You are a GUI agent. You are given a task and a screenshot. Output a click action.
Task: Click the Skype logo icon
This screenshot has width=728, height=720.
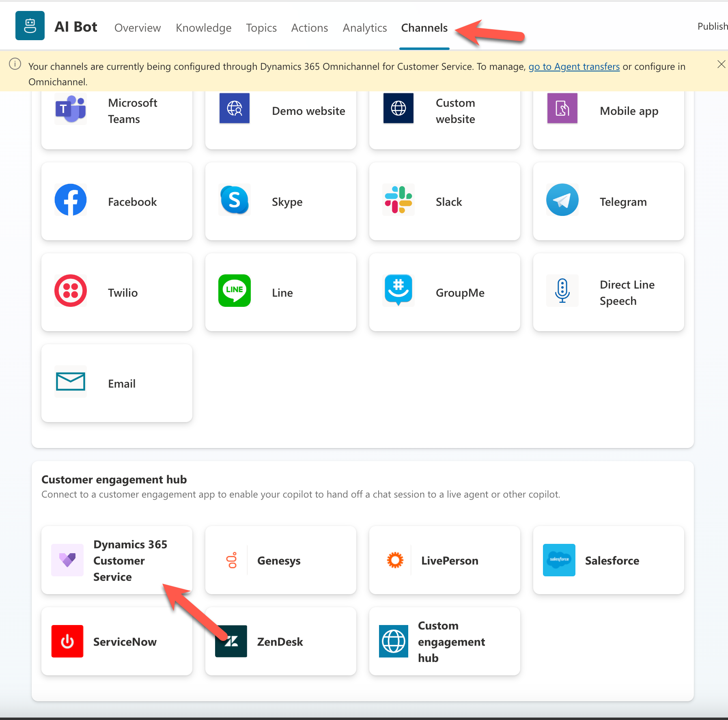tap(235, 200)
